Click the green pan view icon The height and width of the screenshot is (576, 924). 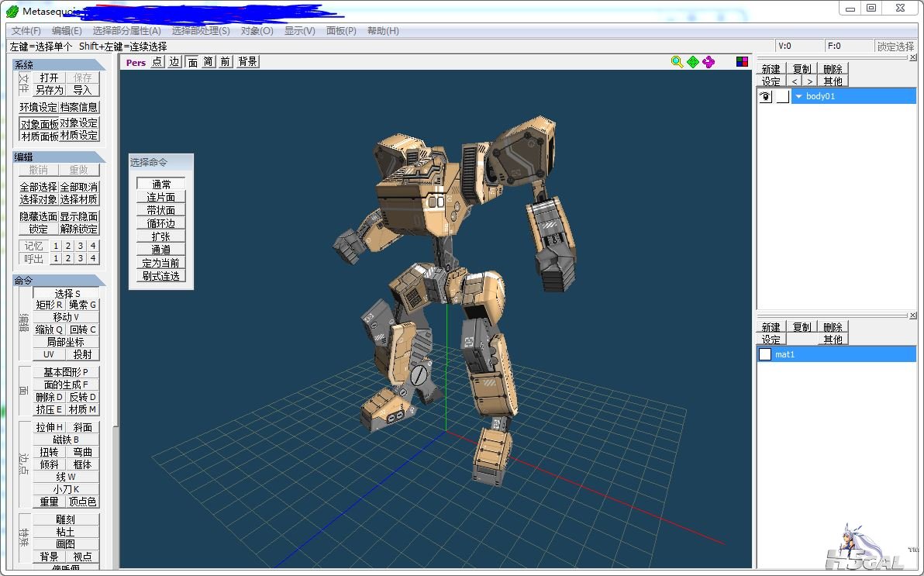[693, 62]
